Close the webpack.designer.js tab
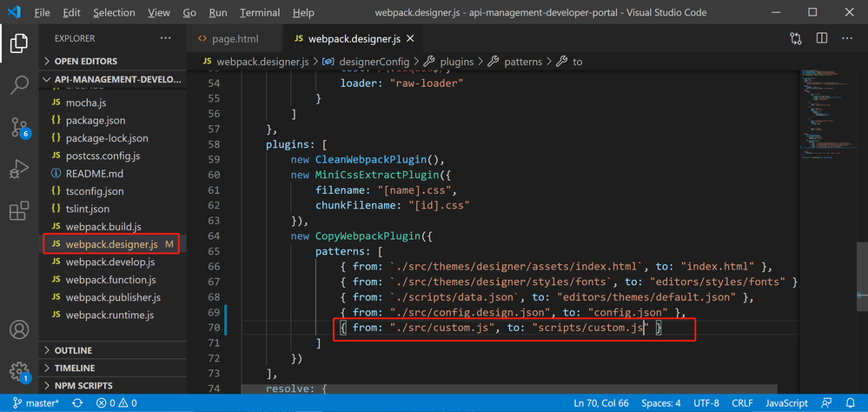868x412 pixels. (410, 39)
